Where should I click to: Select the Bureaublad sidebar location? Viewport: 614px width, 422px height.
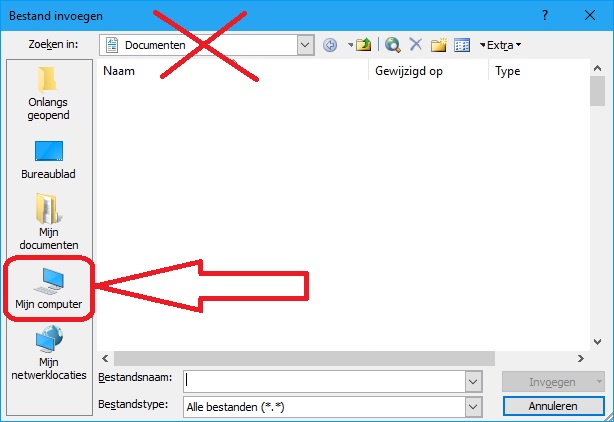pos(48,160)
